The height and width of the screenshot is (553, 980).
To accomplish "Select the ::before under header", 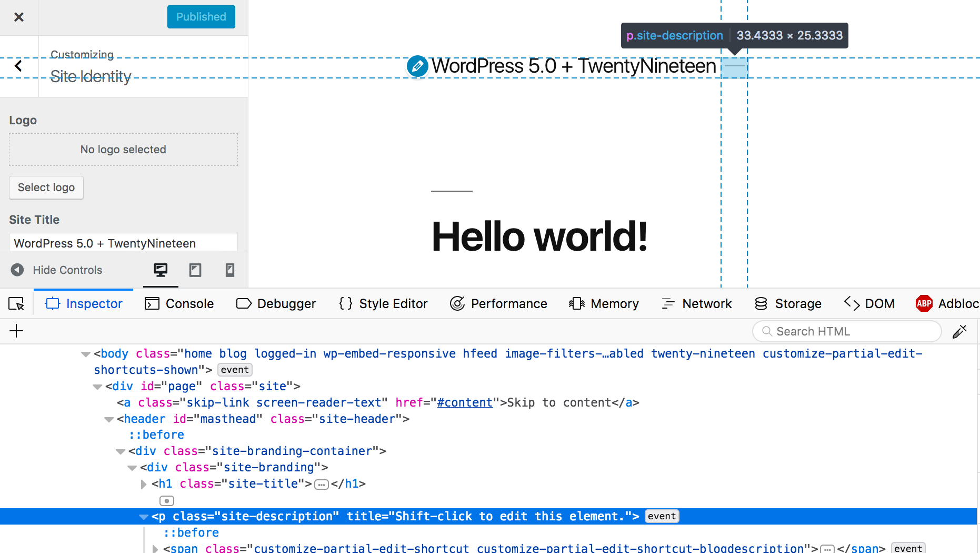I will tap(156, 435).
